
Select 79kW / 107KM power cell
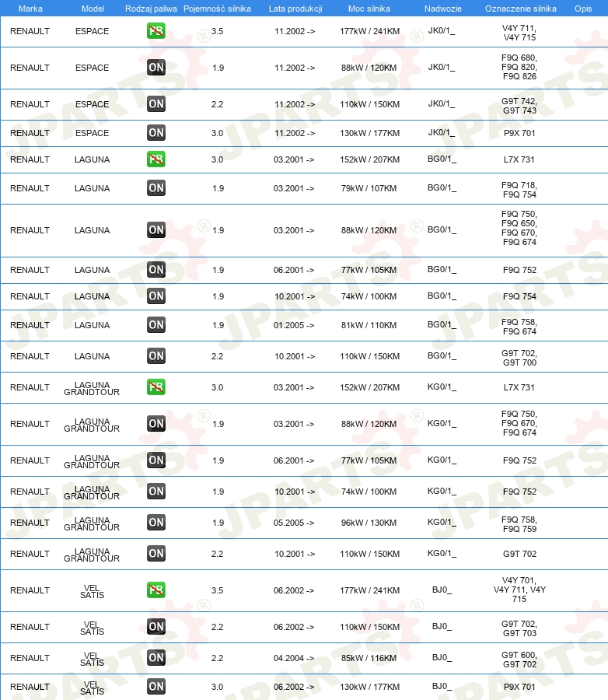pos(369,188)
